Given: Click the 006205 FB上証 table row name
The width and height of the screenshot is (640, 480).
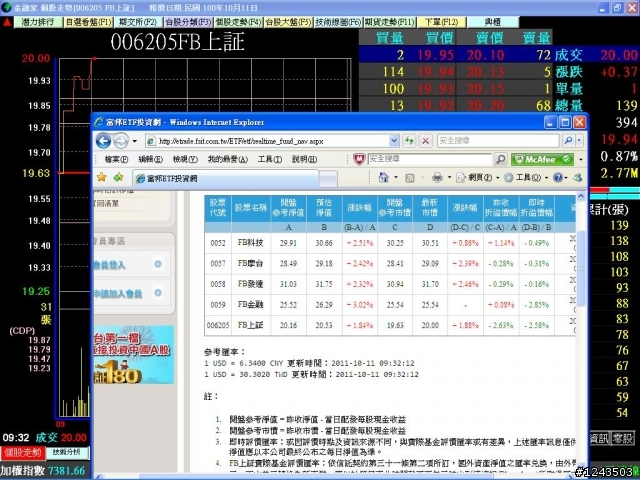Looking at the screenshot, I should [250, 325].
